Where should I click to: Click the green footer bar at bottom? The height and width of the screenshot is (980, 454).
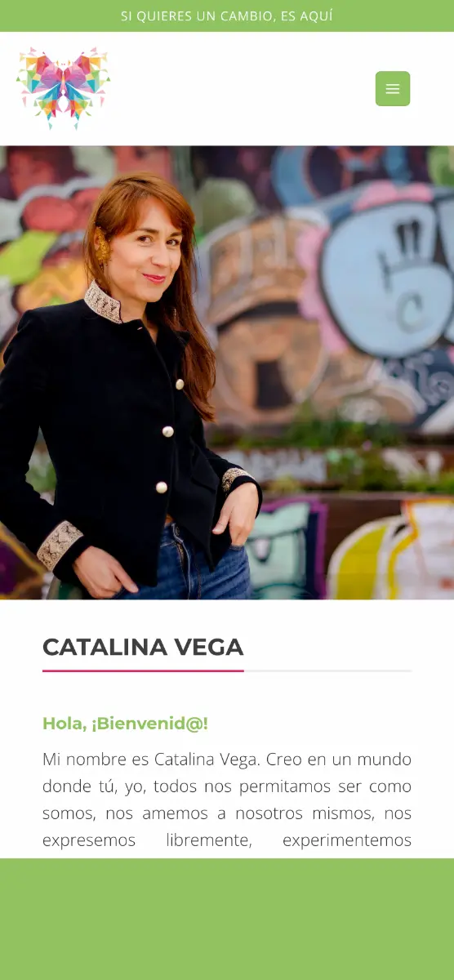tap(227, 919)
